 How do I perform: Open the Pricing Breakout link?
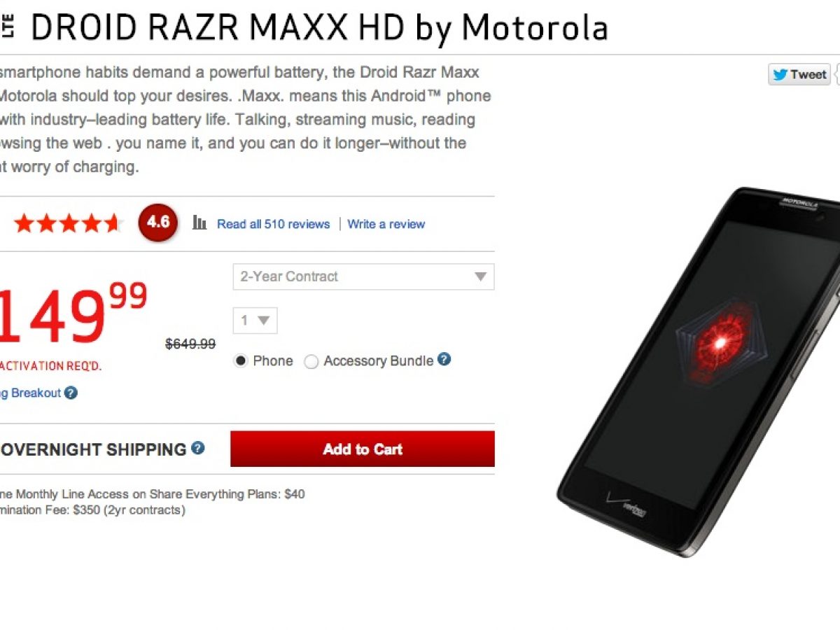pyautogui.click(x=31, y=393)
